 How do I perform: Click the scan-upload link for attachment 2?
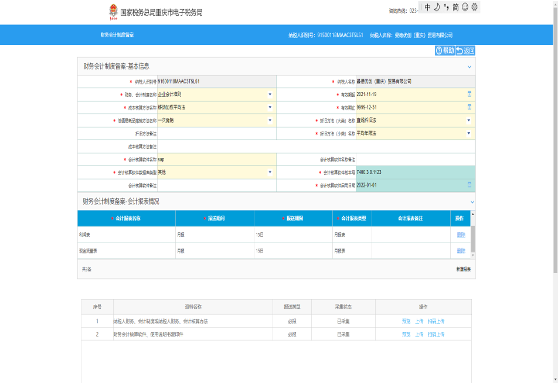(x=436, y=334)
